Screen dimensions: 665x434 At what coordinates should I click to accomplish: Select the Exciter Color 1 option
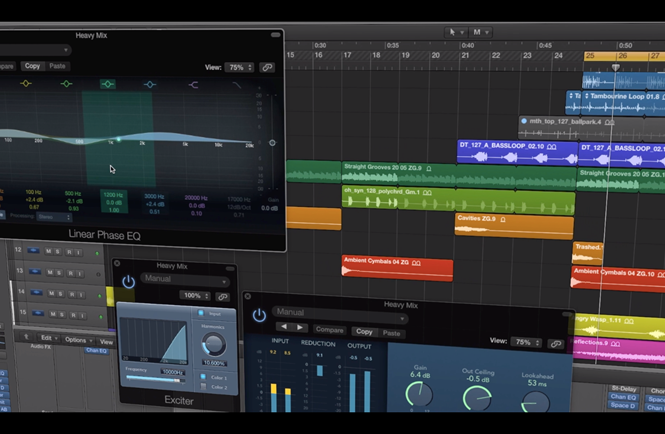(202, 377)
